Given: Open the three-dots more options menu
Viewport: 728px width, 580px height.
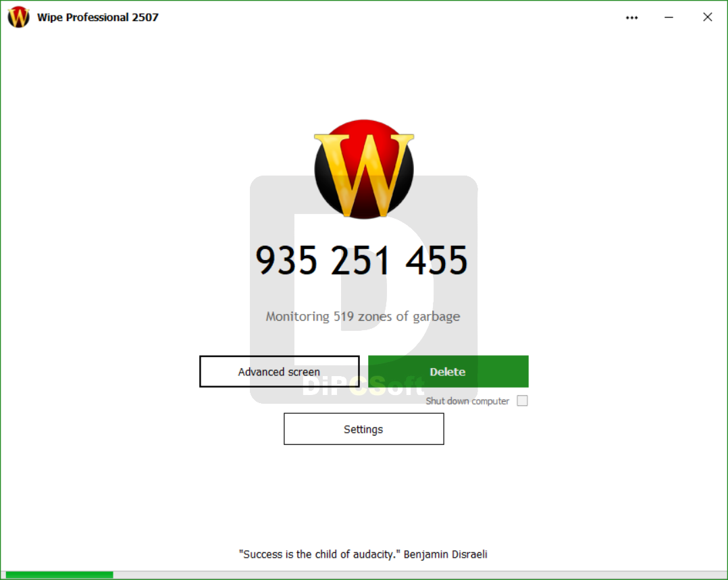Looking at the screenshot, I should tap(631, 18).
